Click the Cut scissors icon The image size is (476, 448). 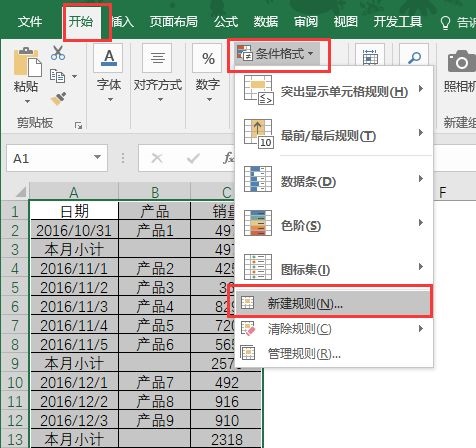(58, 53)
